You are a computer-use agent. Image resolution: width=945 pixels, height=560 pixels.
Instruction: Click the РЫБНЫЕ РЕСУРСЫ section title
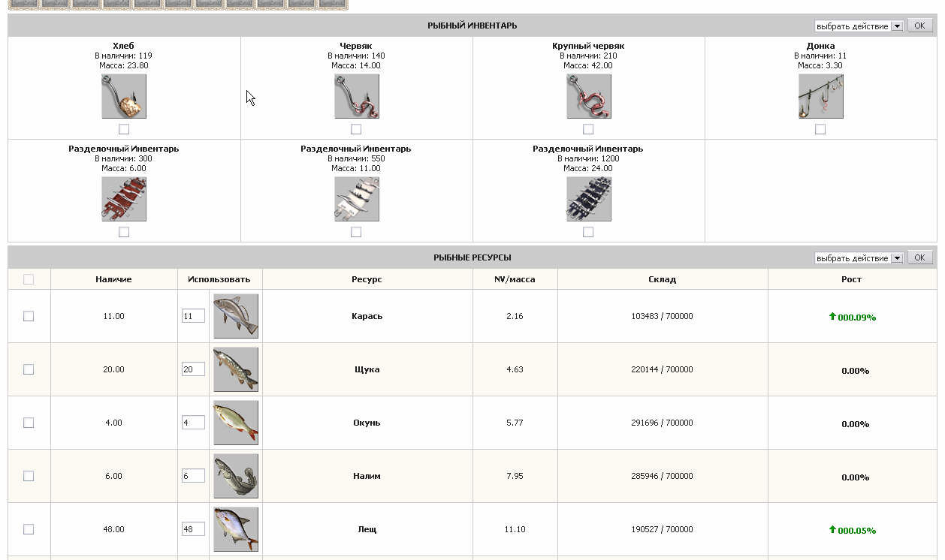pyautogui.click(x=472, y=257)
